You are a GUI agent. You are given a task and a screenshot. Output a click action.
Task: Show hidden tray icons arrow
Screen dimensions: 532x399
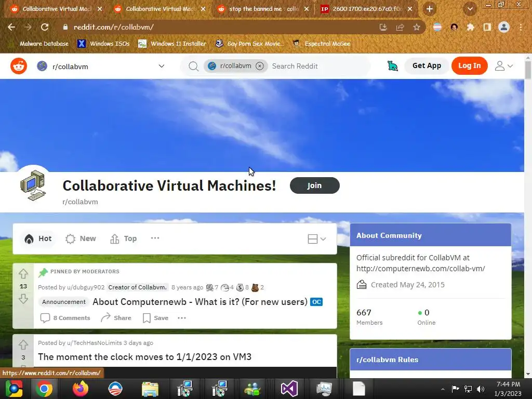443,389
